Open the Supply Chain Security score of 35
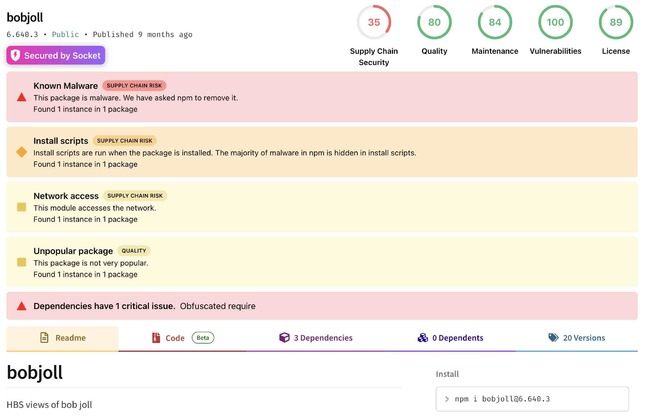 374,22
